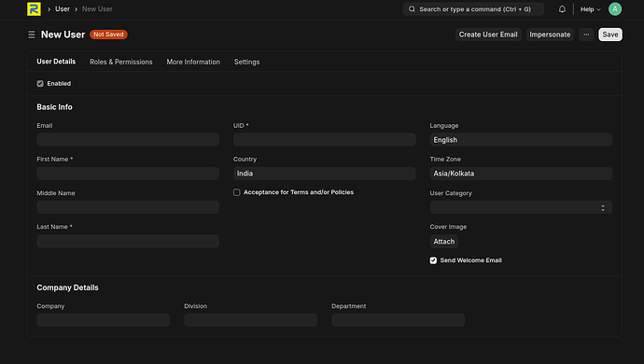Focus the Email input field

[x=128, y=140]
